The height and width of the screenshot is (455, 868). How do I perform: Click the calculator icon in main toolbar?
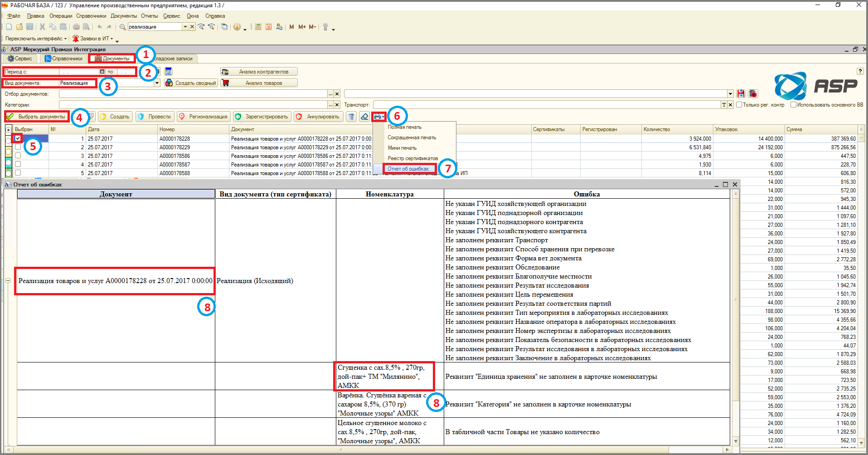258,27
